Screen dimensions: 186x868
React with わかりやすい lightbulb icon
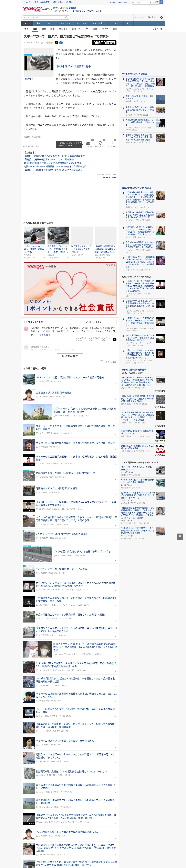click(x=100, y=143)
